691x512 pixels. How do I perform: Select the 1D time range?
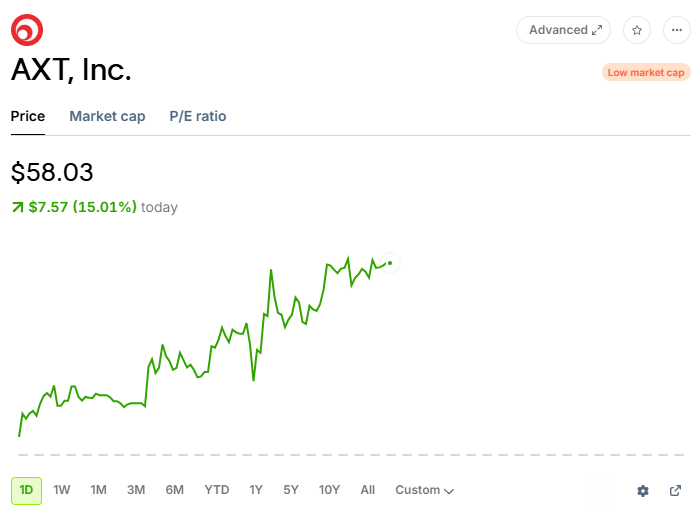[x=26, y=490]
